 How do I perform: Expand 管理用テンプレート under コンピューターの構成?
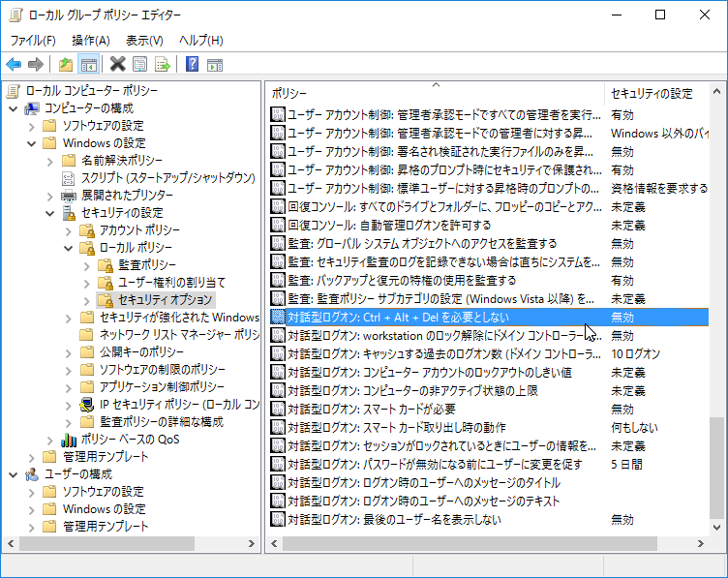(x=32, y=458)
